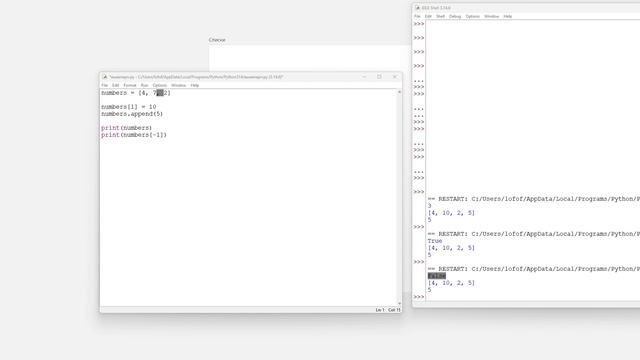Open the Run menu in the editor
Image resolution: width=640 pixels, height=360 pixels.
[x=144, y=85]
